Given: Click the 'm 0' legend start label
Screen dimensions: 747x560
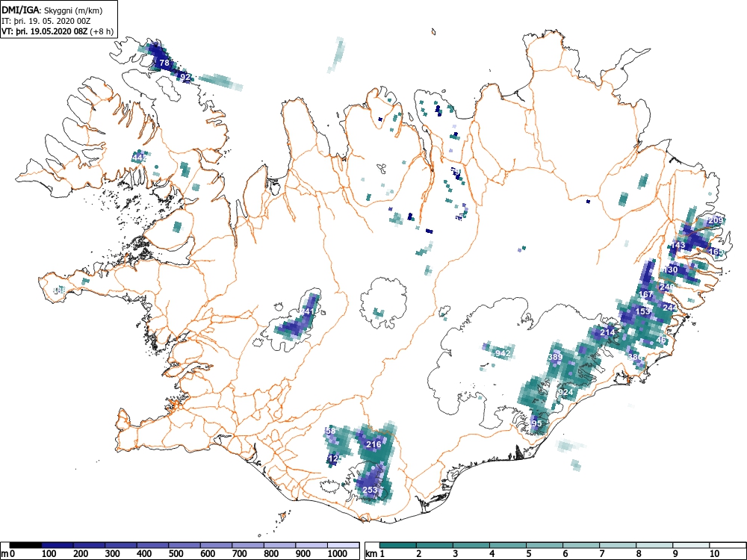Looking at the screenshot, I should tap(8, 554).
